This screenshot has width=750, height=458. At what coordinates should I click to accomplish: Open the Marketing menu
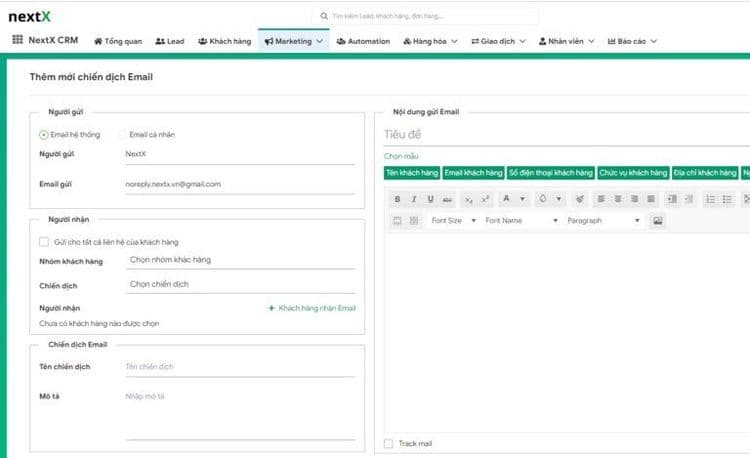click(293, 41)
